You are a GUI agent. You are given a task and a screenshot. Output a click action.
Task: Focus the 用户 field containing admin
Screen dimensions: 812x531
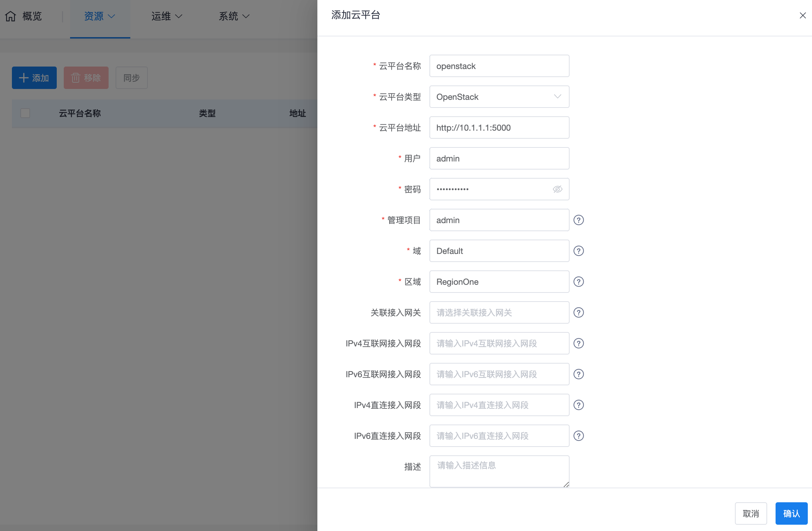(499, 158)
